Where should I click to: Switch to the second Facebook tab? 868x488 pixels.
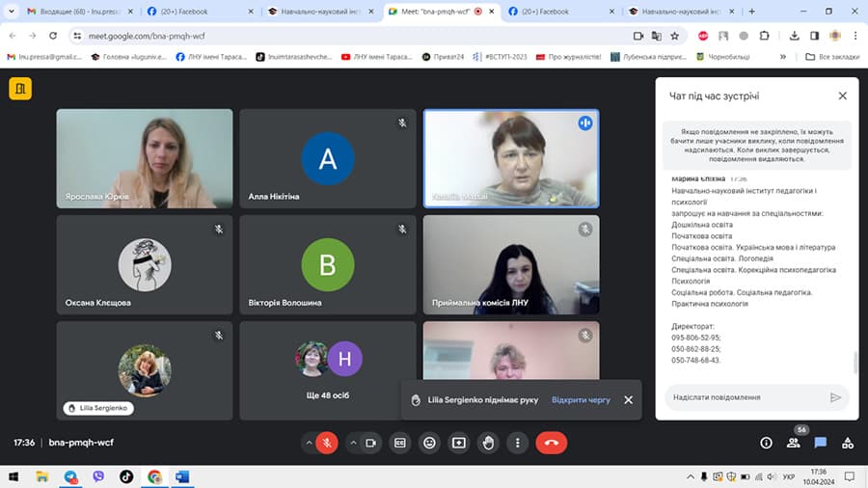(560, 11)
